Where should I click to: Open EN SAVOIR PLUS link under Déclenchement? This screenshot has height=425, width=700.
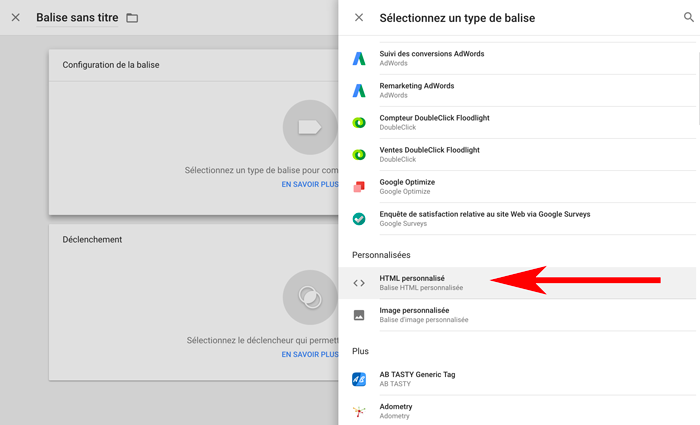coord(309,354)
